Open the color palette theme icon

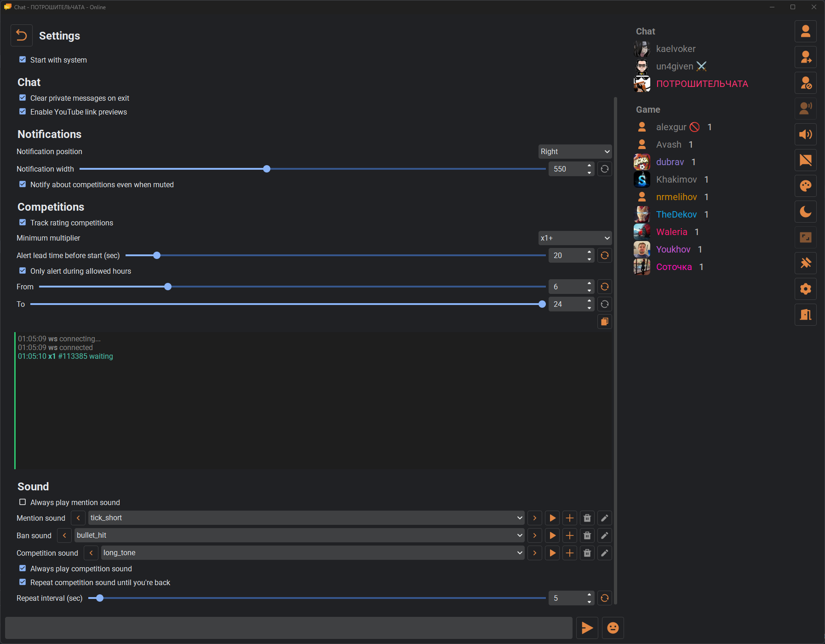[x=806, y=186]
